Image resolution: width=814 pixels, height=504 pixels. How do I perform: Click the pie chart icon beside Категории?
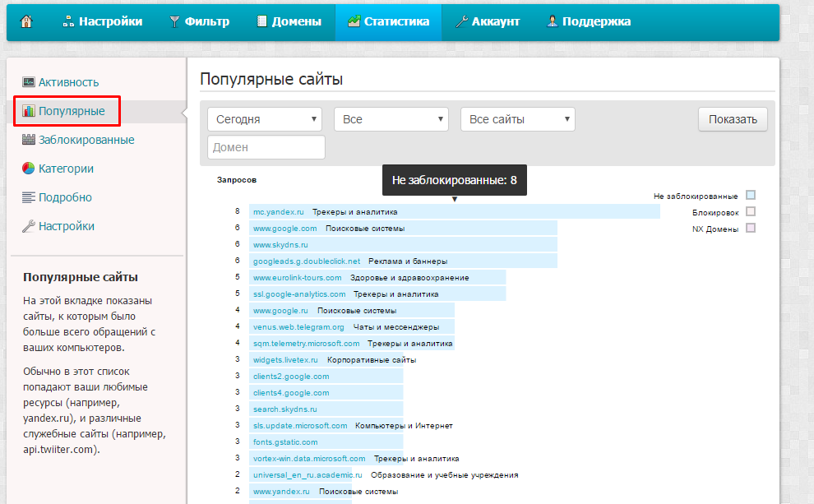pyautogui.click(x=29, y=169)
